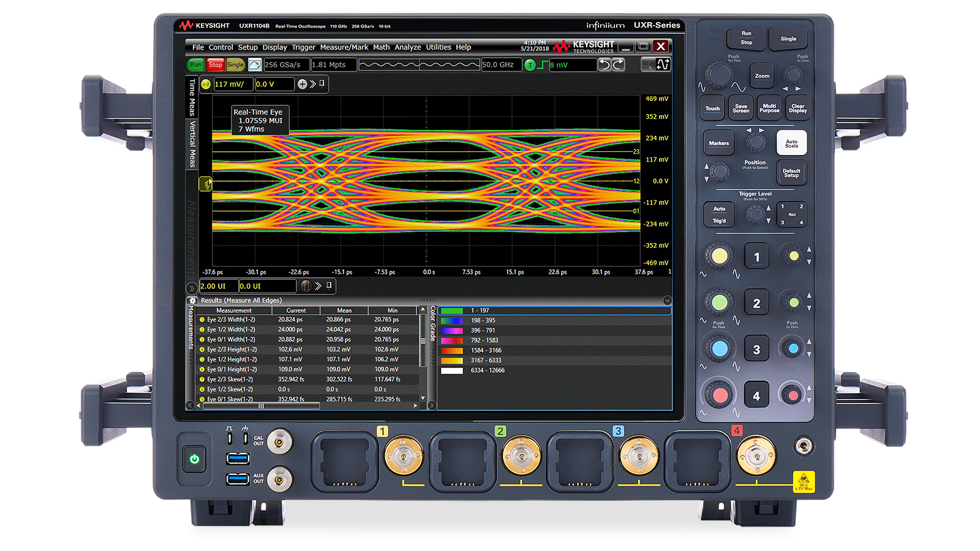Toggle the yellow 1-2 channel indicator
This screenshot has height=551, width=980.
click(x=206, y=84)
